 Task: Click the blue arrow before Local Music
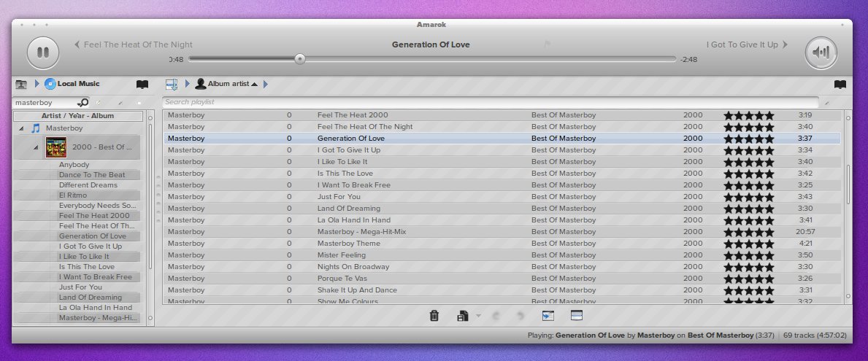tap(37, 84)
